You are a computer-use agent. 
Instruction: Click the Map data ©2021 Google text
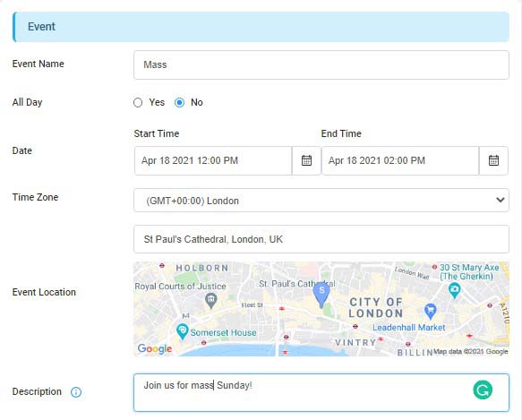coord(471,352)
